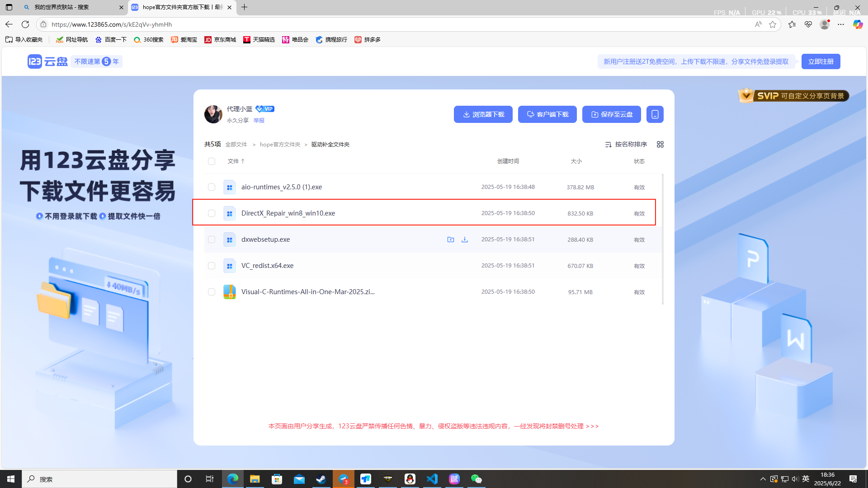
Task: Check the DirectX_Repair_win8_win10.exe checkbox
Action: (212, 213)
